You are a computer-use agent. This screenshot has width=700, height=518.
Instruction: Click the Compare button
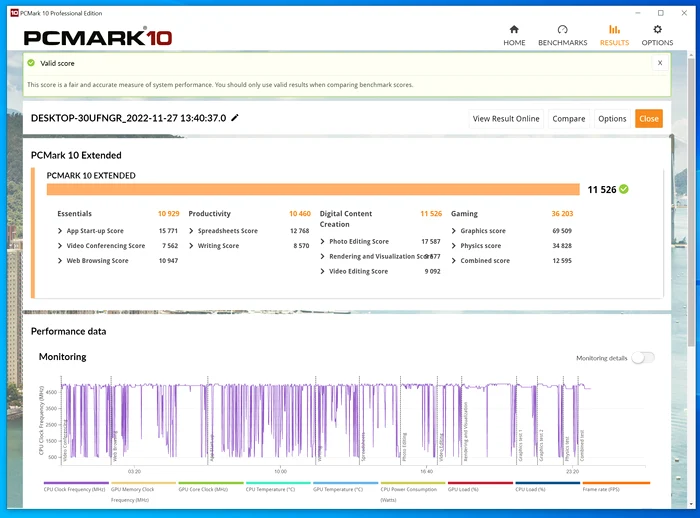(568, 119)
